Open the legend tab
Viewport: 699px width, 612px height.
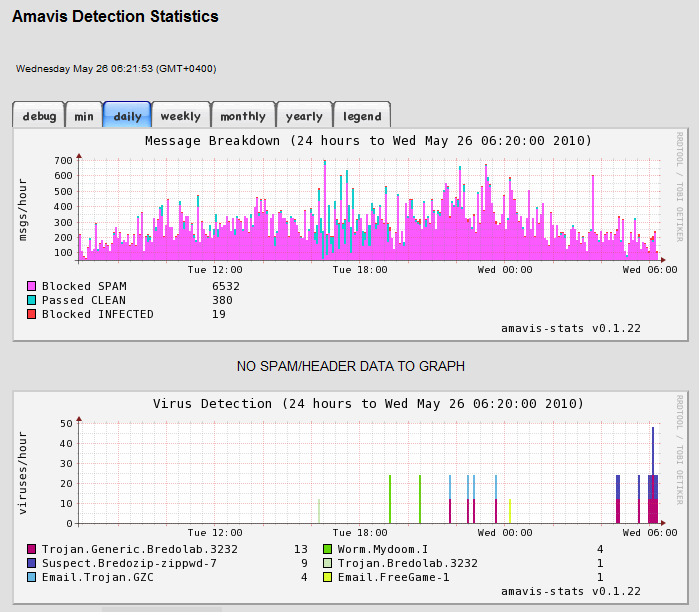[x=362, y=115]
